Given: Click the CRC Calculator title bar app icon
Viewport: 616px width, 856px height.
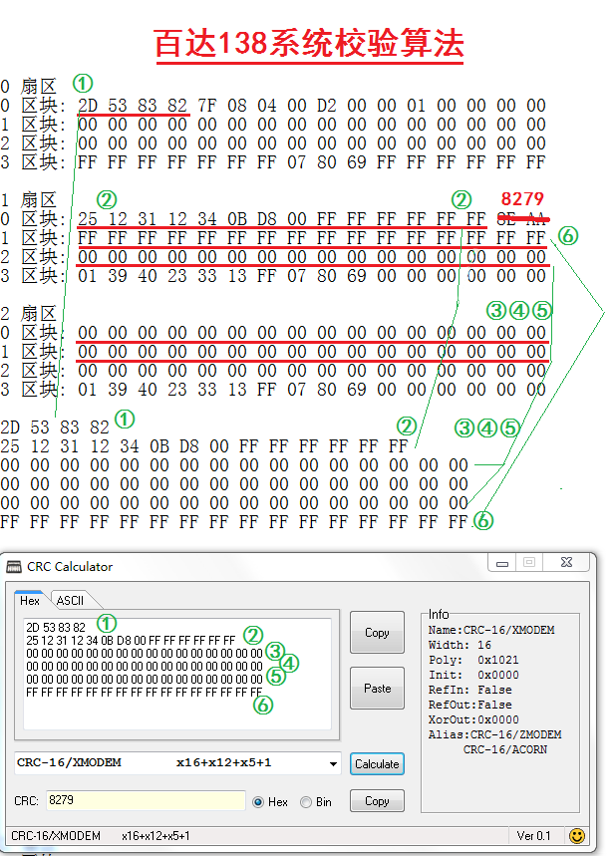Looking at the screenshot, I should tap(14, 566).
